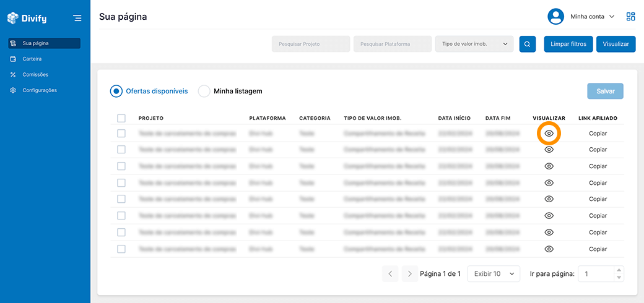Image resolution: width=644 pixels, height=303 pixels.
Task: Click the blue Visualizar button
Action: 616,44
